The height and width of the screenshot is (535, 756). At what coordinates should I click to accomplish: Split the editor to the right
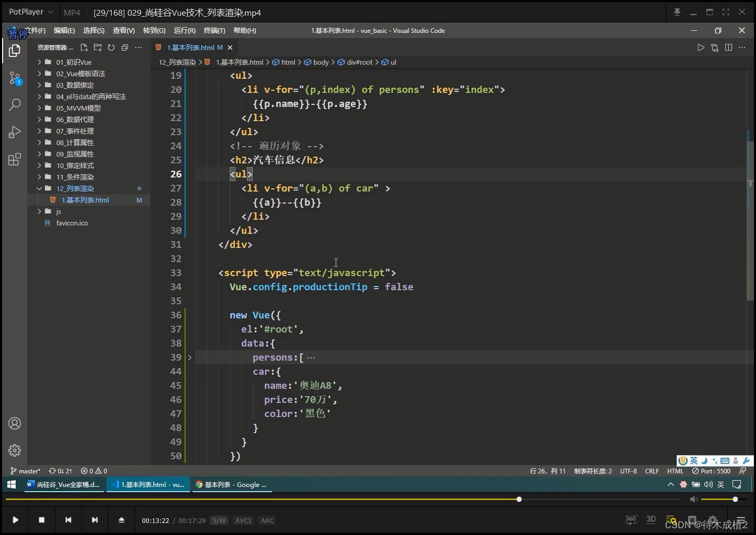point(728,47)
